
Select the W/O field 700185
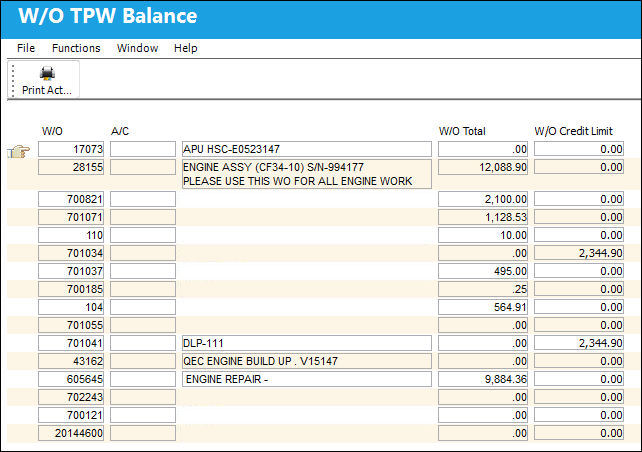tap(71, 289)
